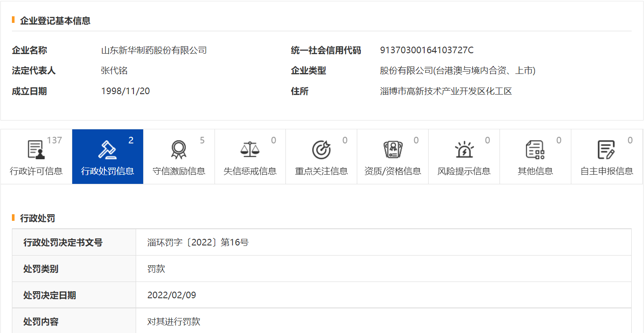This screenshot has width=644, height=333.
Task: Click the 统一社会信用代码 field label
Action: (326, 50)
